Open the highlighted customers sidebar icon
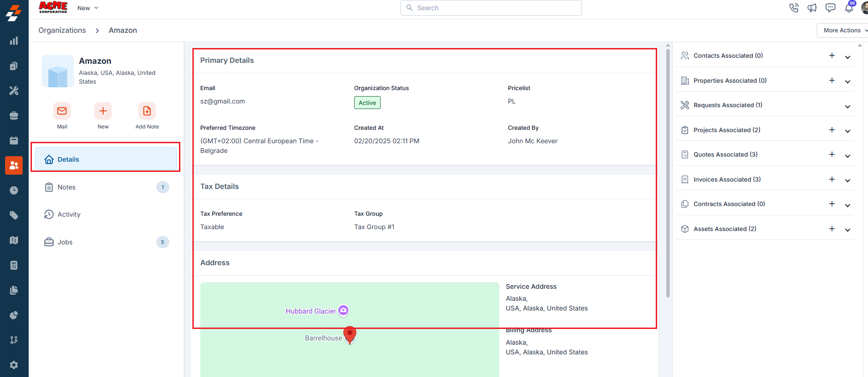 (14, 165)
